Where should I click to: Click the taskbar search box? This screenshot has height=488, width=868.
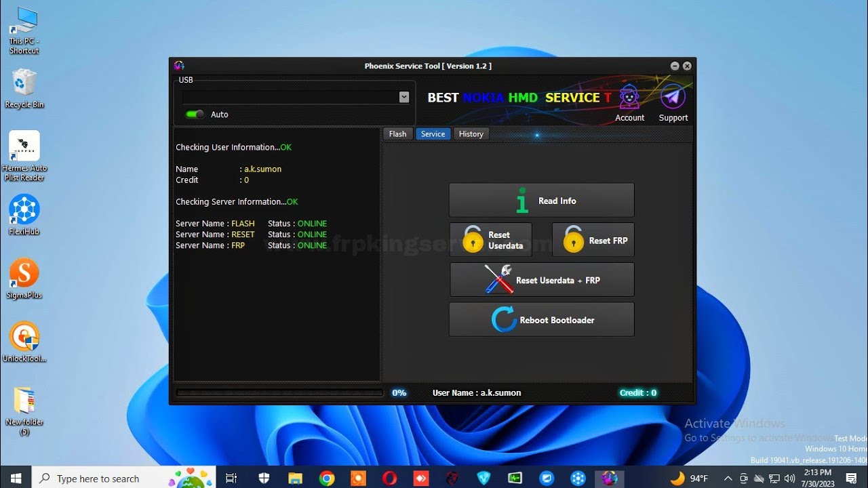tap(124, 479)
